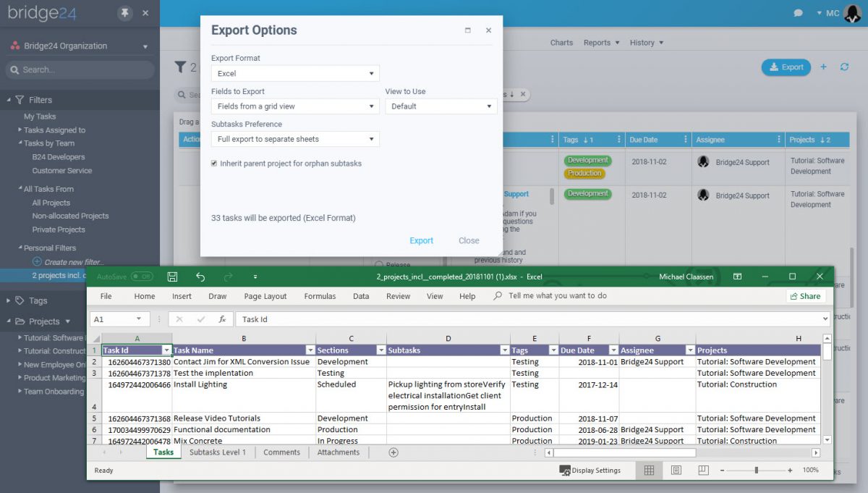Open Task Id column filter dropdown

coord(166,350)
